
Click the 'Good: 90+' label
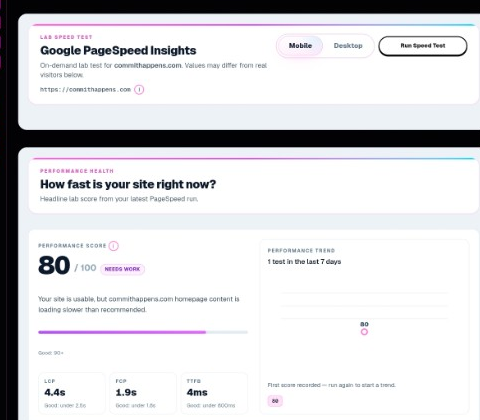(x=51, y=353)
